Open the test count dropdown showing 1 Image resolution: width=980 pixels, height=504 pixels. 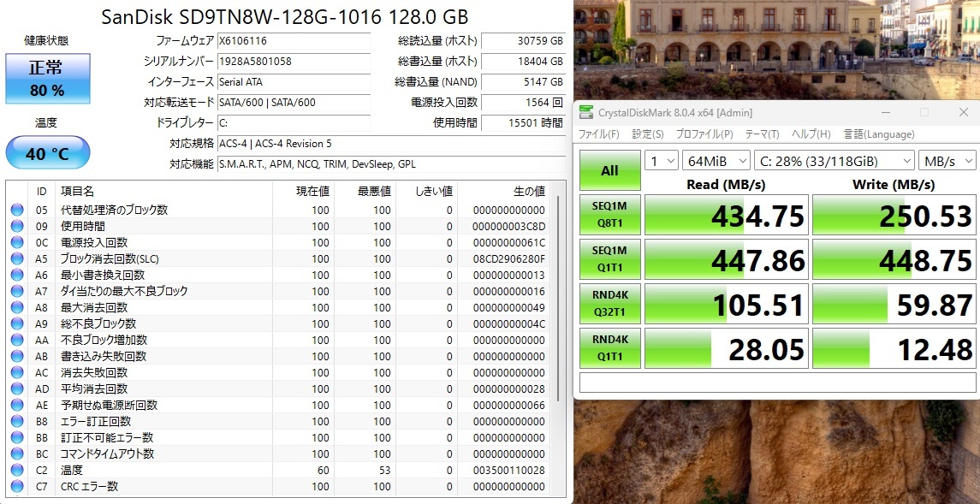click(662, 161)
